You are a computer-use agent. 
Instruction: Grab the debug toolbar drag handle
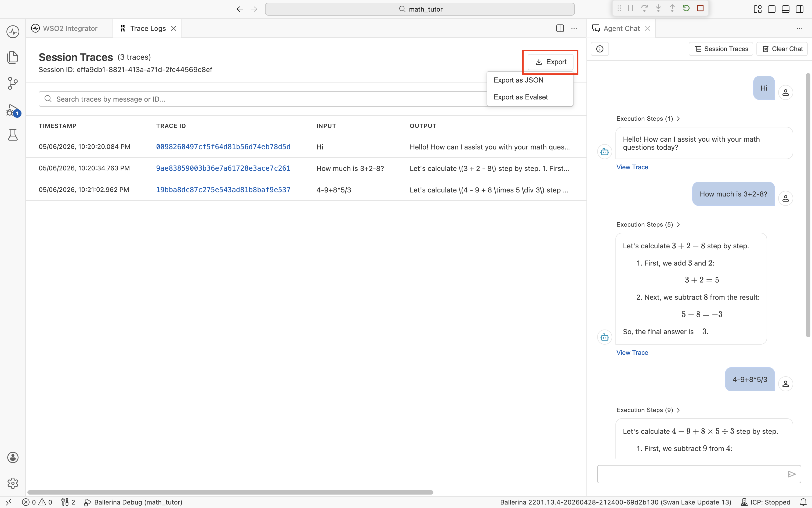point(619,8)
